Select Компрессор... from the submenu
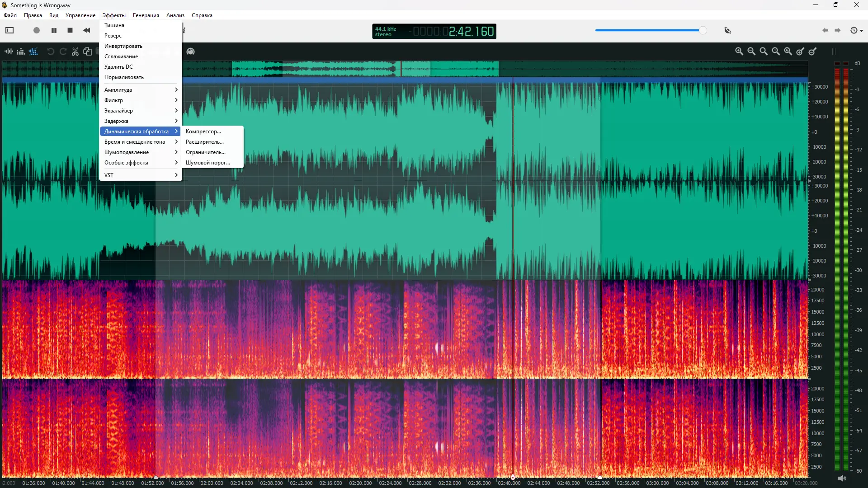This screenshot has height=488, width=868. click(203, 131)
